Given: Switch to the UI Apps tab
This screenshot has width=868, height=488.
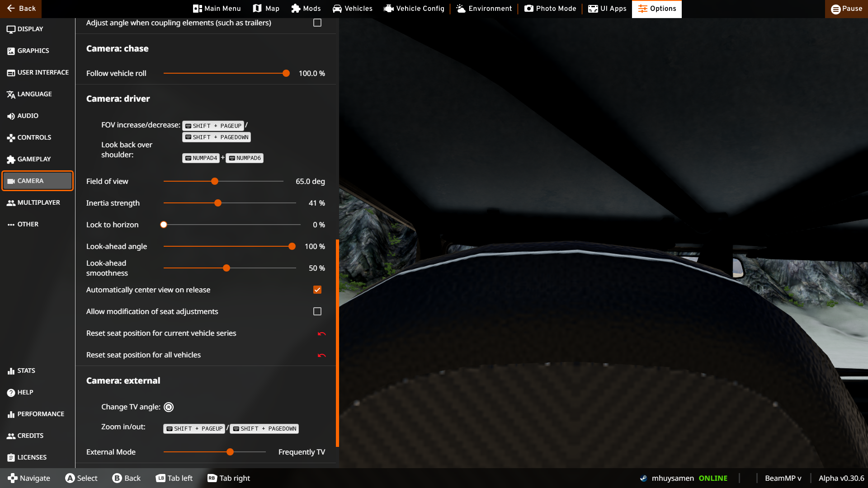Looking at the screenshot, I should coord(607,9).
